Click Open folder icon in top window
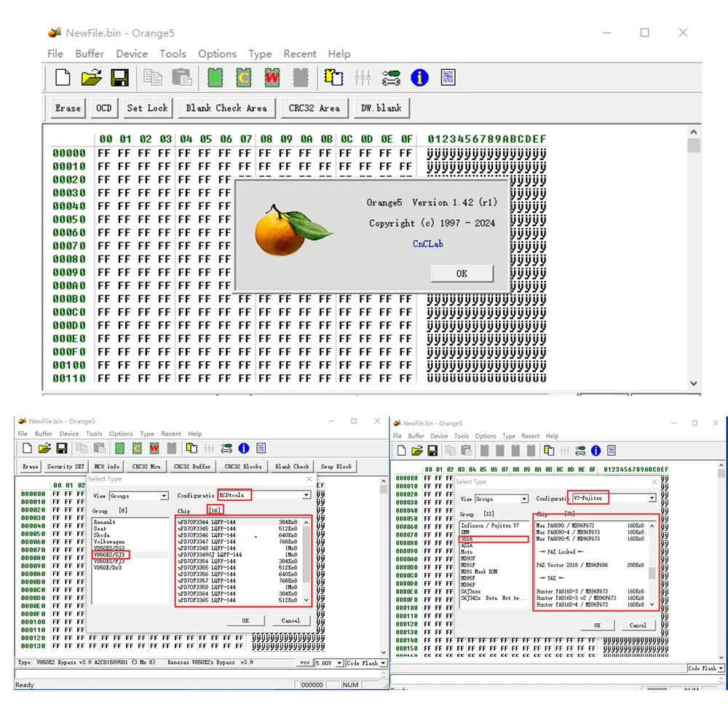Image resolution: width=728 pixels, height=728 pixels. click(92, 78)
